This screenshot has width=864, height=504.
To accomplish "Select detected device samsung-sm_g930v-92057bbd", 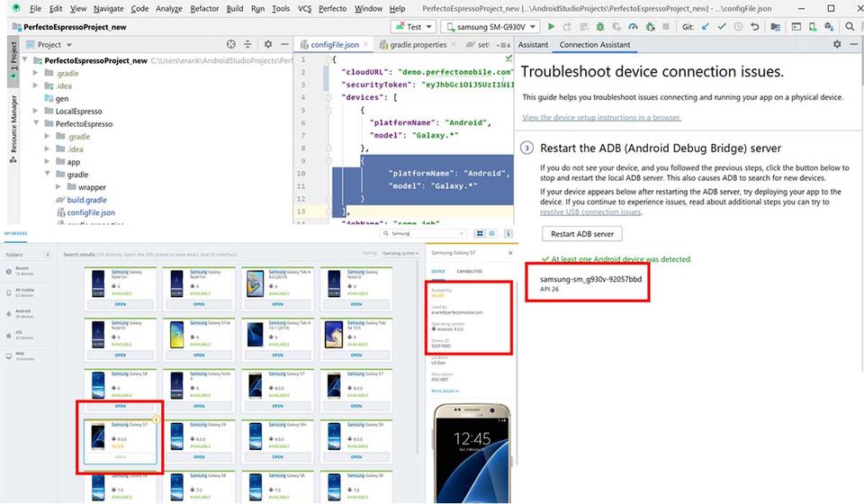I will click(590, 283).
